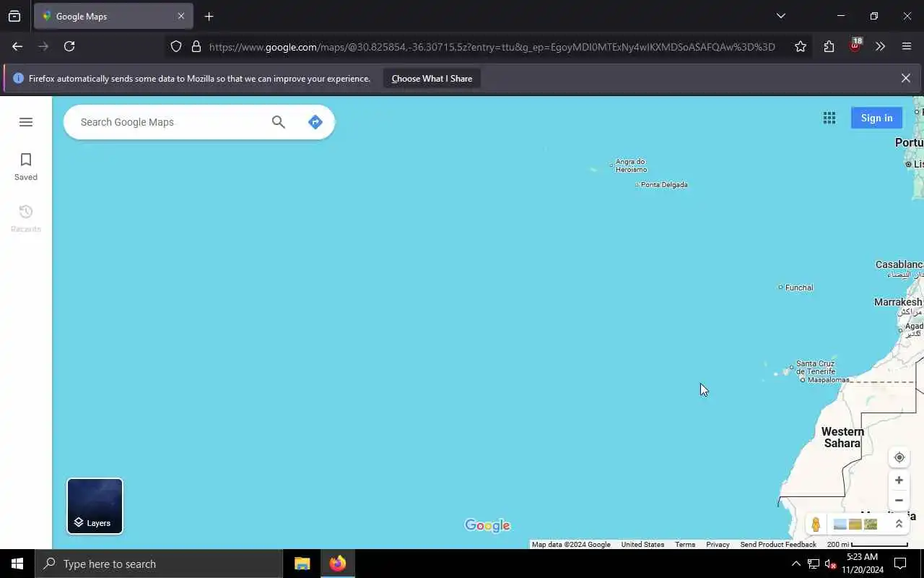The height and width of the screenshot is (578, 924).
Task: Select the Street View pegman
Action: click(x=816, y=525)
